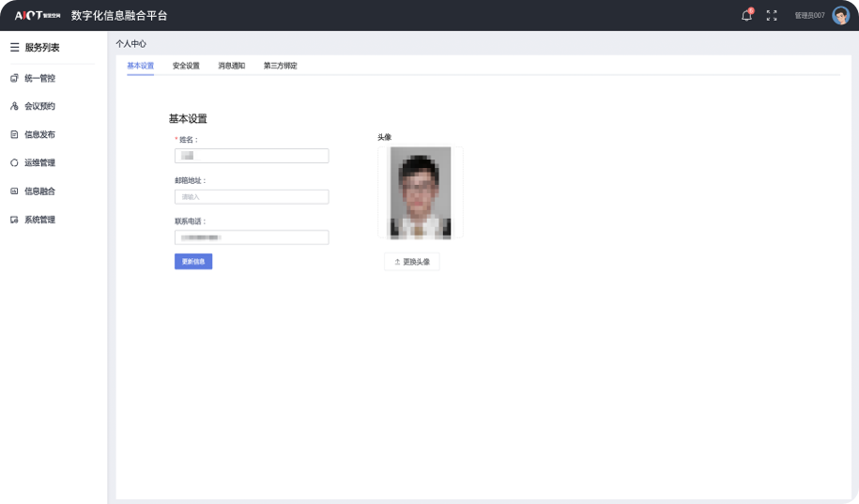
Task: Focus the 邮箱地址 input field
Action: 252,197
